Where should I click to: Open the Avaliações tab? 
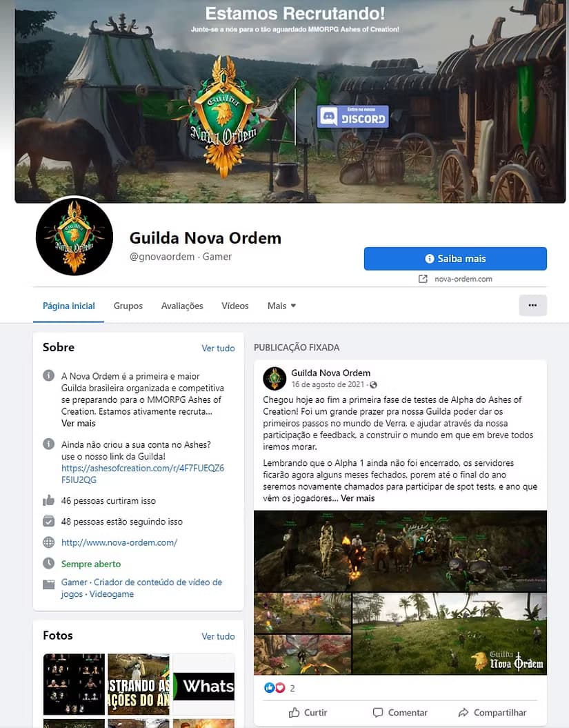(x=182, y=306)
